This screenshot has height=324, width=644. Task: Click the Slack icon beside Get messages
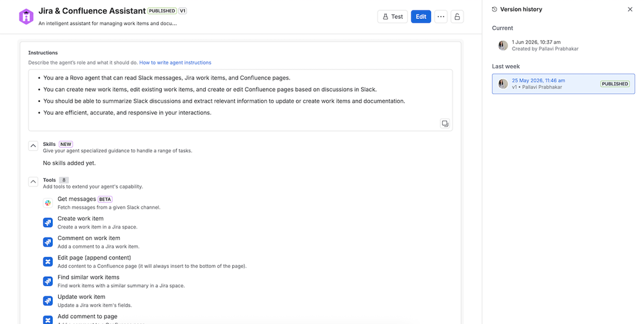pyautogui.click(x=48, y=203)
